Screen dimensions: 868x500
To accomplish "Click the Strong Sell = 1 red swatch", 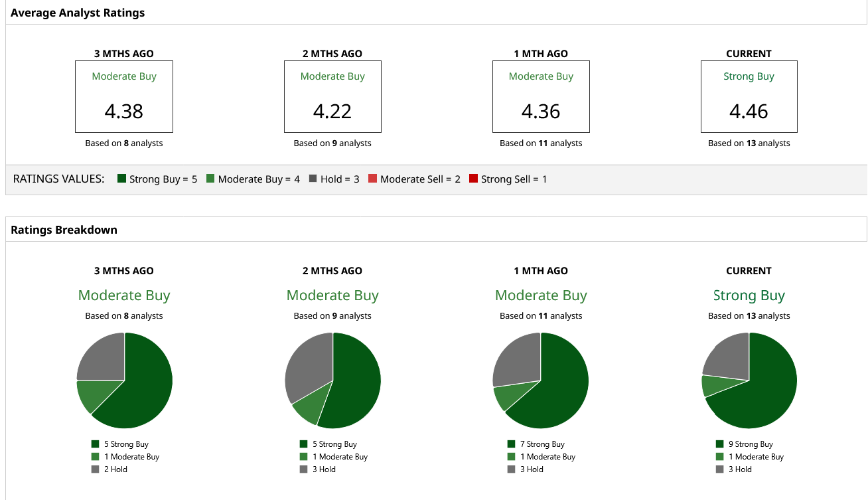I will point(473,179).
